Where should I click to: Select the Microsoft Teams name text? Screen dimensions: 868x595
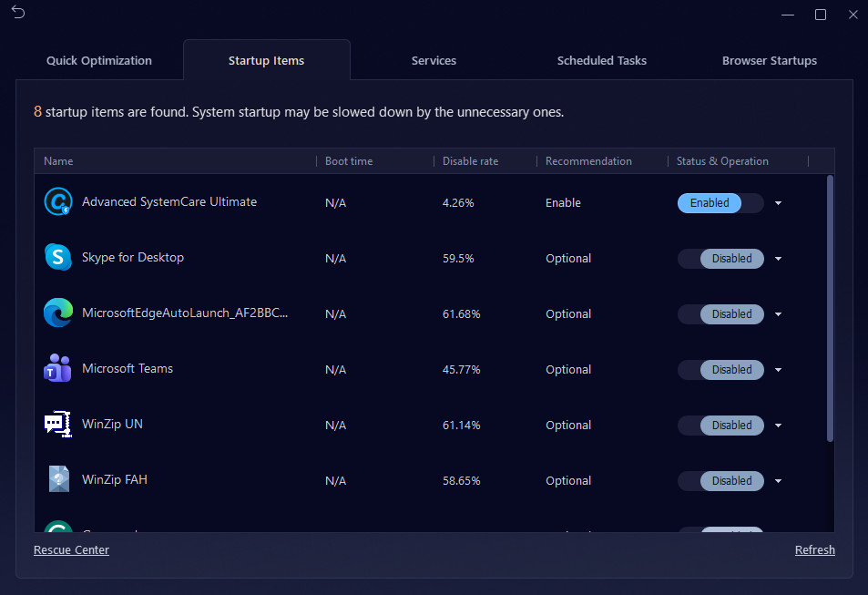(x=128, y=368)
